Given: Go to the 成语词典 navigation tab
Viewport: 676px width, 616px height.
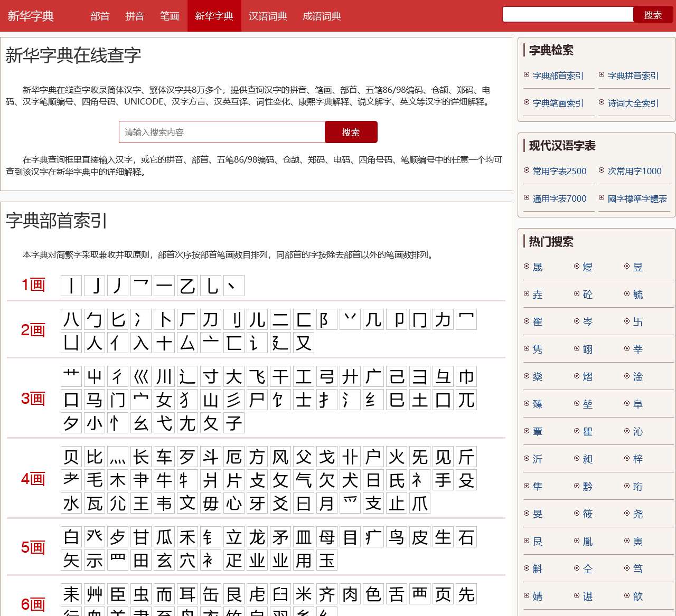Looking at the screenshot, I should pos(322,16).
